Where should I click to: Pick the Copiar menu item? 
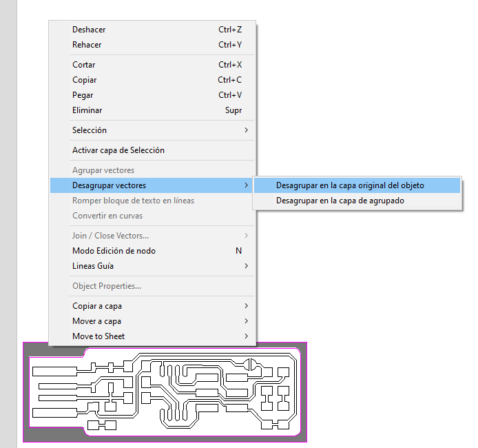click(x=152, y=80)
